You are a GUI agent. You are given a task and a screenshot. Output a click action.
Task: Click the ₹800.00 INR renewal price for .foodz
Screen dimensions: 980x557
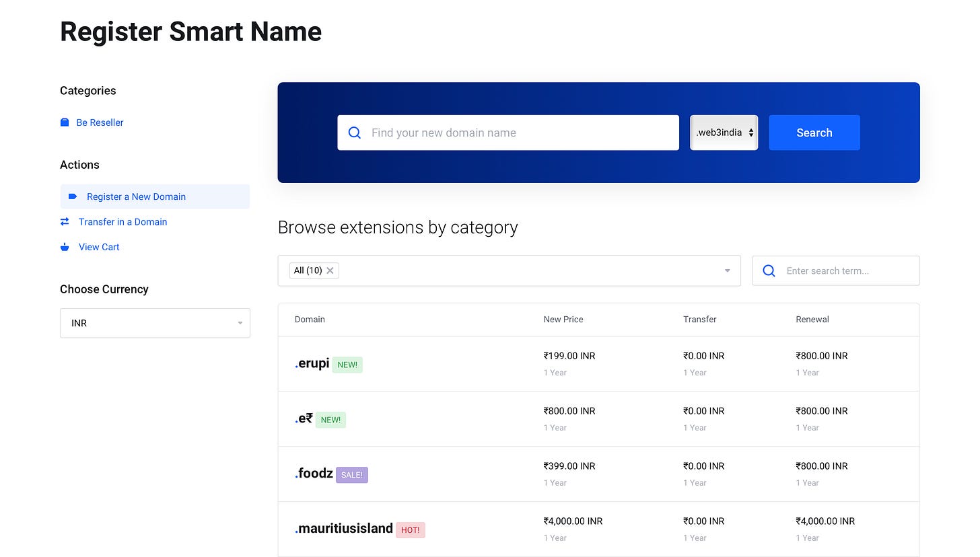coord(822,466)
